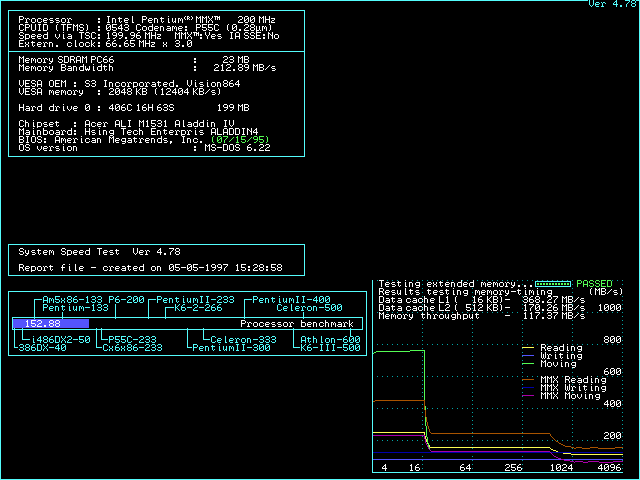Viewport: 640px width, 480px height.
Task: Click the 'PentiumII-233' reference label
Action: click(x=195, y=300)
